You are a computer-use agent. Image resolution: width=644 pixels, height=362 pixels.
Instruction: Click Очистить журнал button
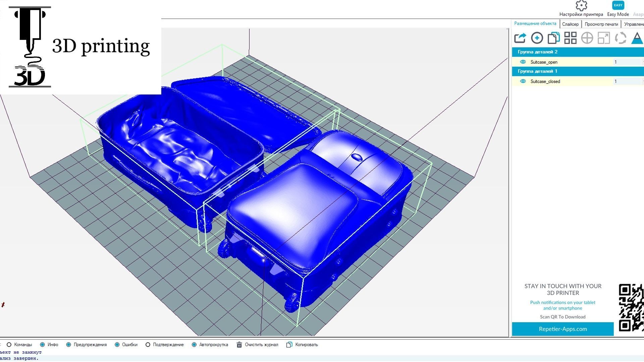coord(258,345)
